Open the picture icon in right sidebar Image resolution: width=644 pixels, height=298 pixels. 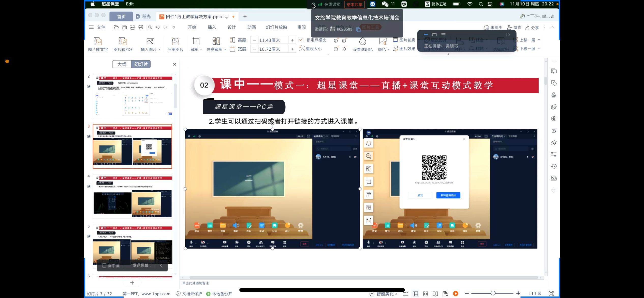554,178
